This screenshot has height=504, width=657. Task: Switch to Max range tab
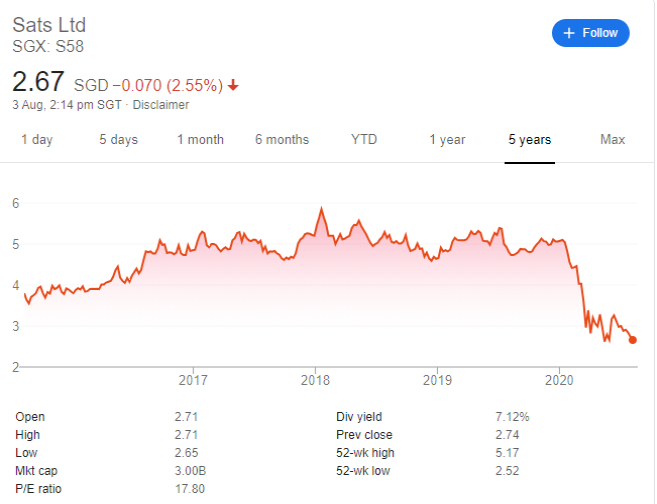click(x=612, y=140)
